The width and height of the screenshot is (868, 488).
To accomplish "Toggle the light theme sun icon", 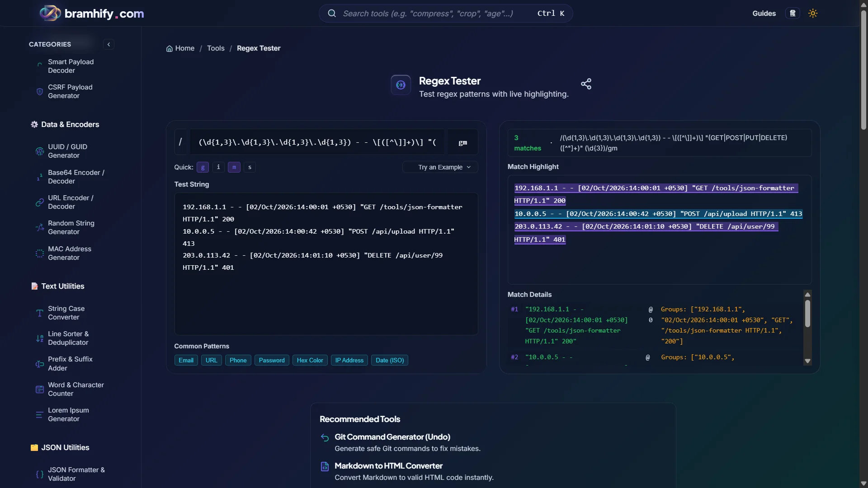I will tap(813, 14).
